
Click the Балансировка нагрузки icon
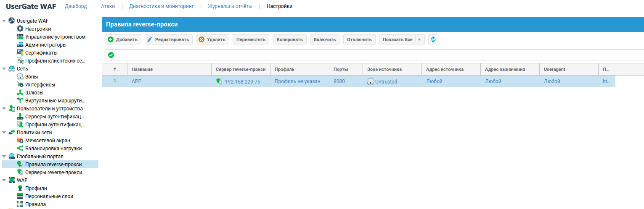pyautogui.click(x=20, y=149)
